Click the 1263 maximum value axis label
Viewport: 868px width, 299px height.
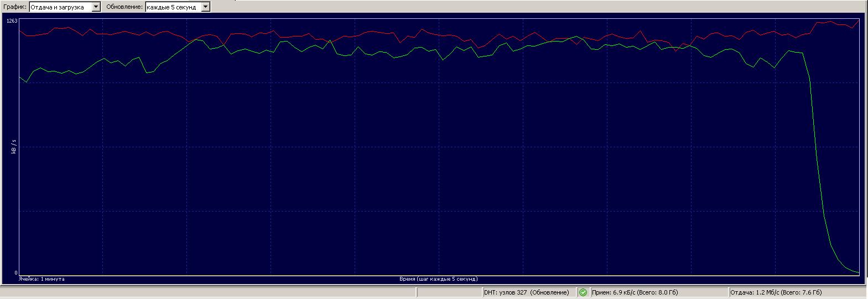tap(12, 21)
